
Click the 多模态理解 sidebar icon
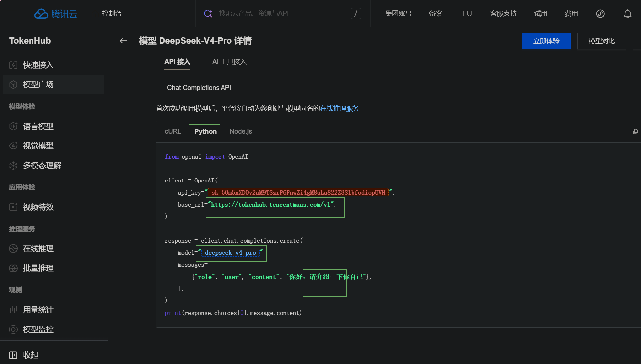pyautogui.click(x=13, y=165)
